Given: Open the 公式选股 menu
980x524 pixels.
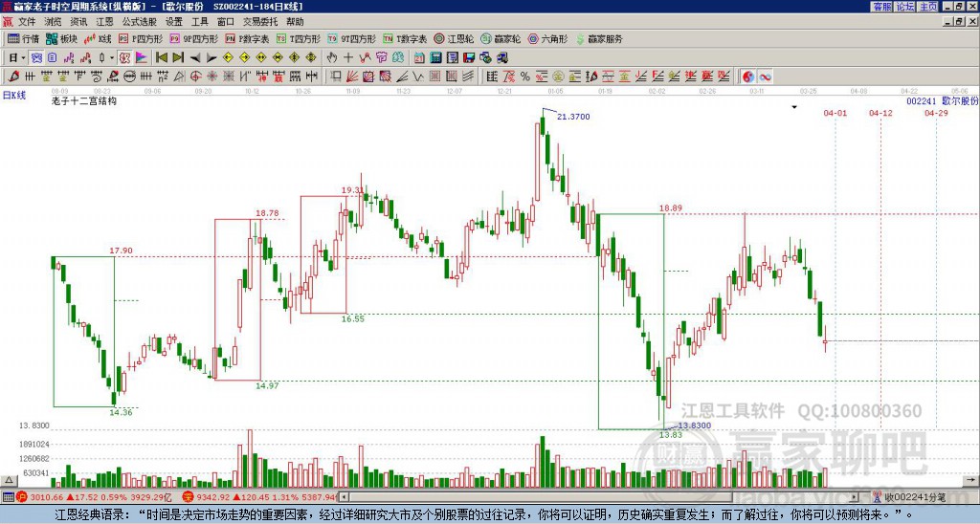Looking at the screenshot, I should click(x=140, y=22).
